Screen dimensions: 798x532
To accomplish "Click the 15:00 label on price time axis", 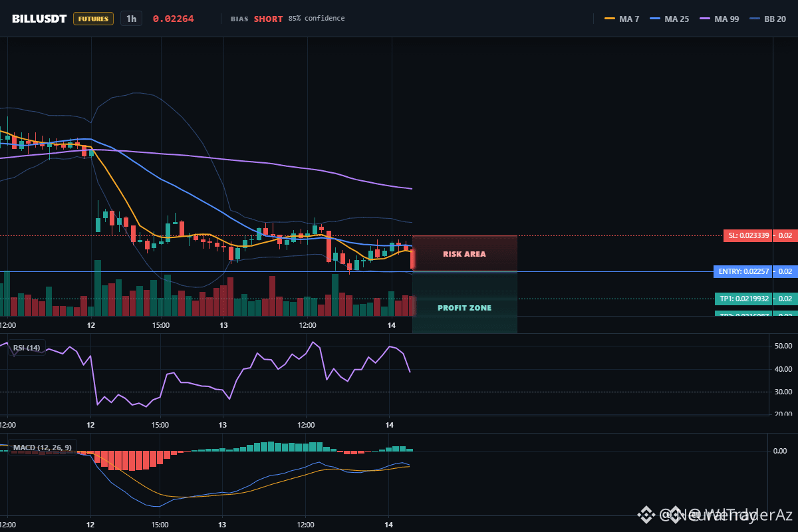I will point(160,325).
